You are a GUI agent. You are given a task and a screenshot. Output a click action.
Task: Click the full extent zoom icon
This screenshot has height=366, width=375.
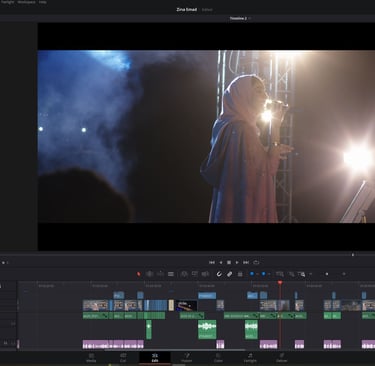(280, 274)
